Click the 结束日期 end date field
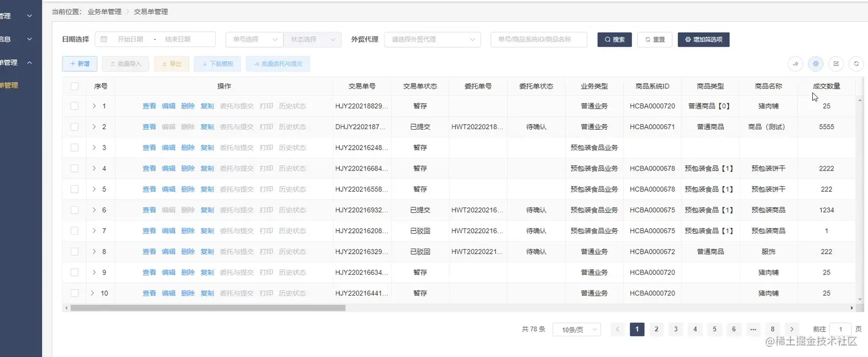Viewport: 868px width, 357px height. pos(177,39)
